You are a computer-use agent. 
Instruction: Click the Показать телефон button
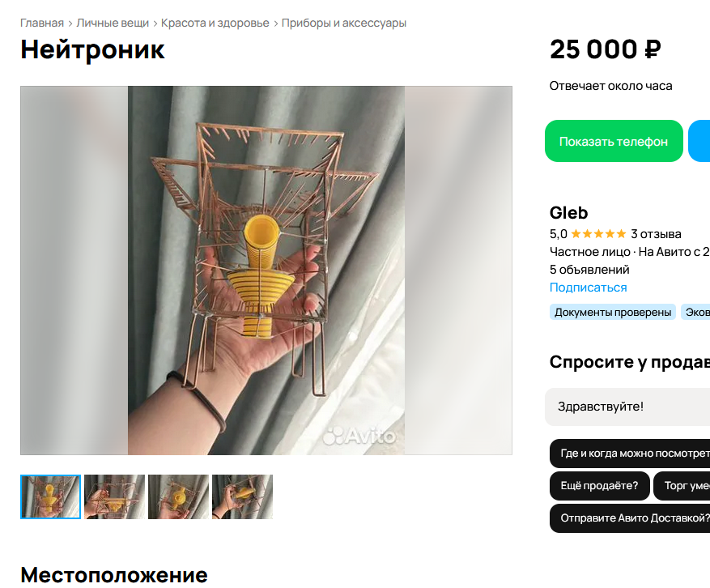(614, 141)
